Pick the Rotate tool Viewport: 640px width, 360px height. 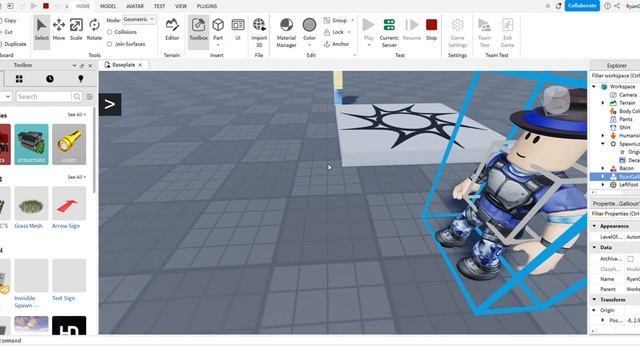coord(94,29)
